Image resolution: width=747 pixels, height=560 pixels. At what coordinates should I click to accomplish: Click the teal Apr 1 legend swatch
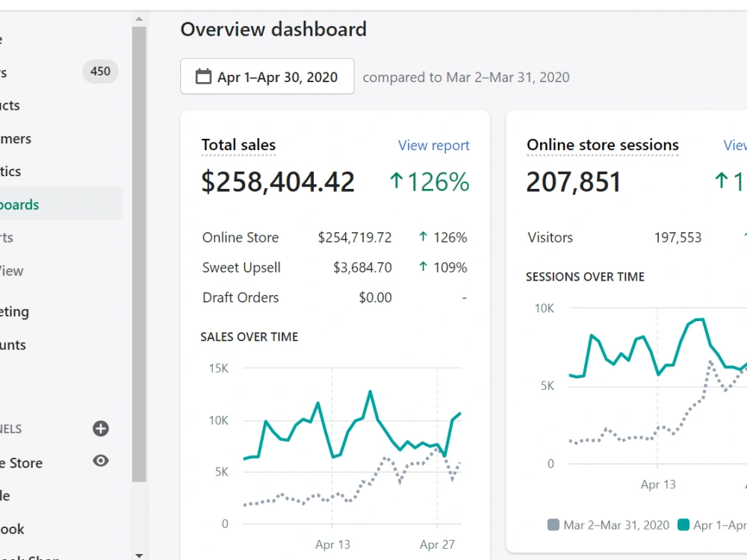point(684,525)
